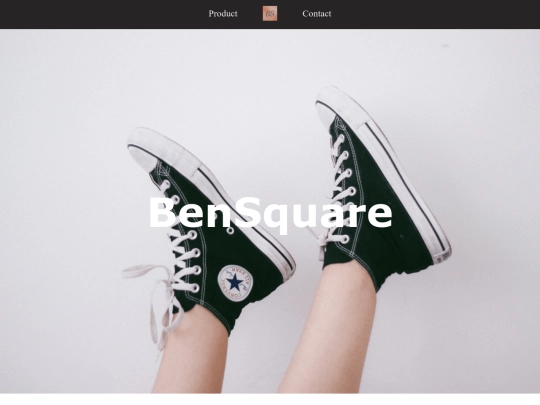Open the Contact navigation link
This screenshot has width=540, height=405.
[317, 14]
